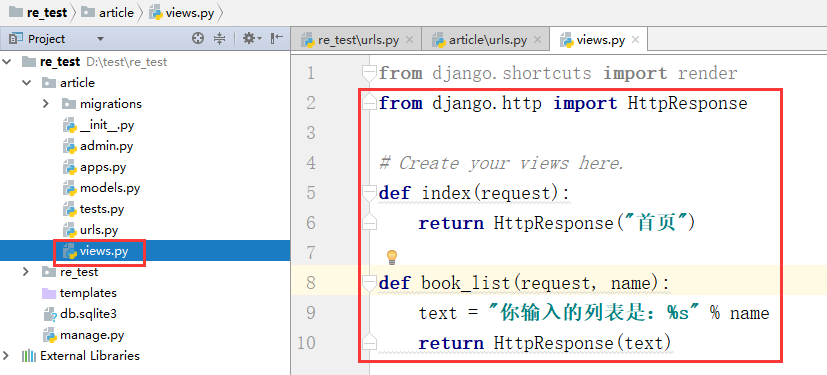The height and width of the screenshot is (375, 827).
Task: Click views.py in the breadcrumb bar
Action: [182, 12]
